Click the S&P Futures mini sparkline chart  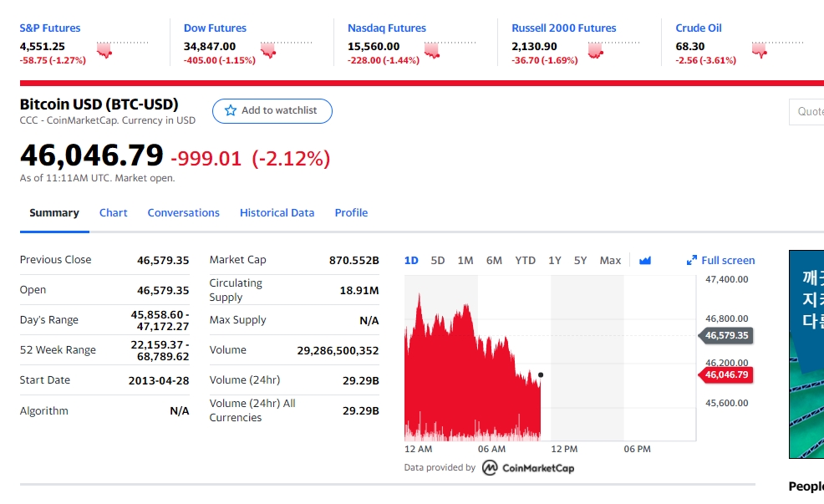123,48
